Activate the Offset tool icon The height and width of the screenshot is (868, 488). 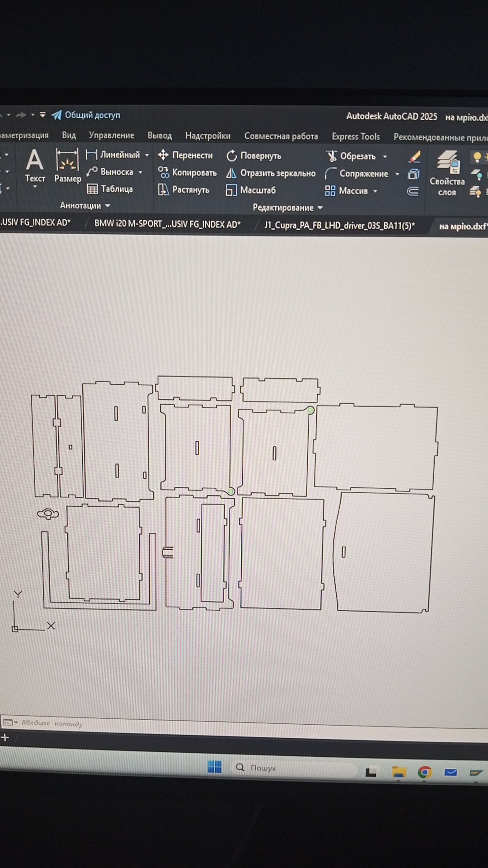click(x=413, y=191)
